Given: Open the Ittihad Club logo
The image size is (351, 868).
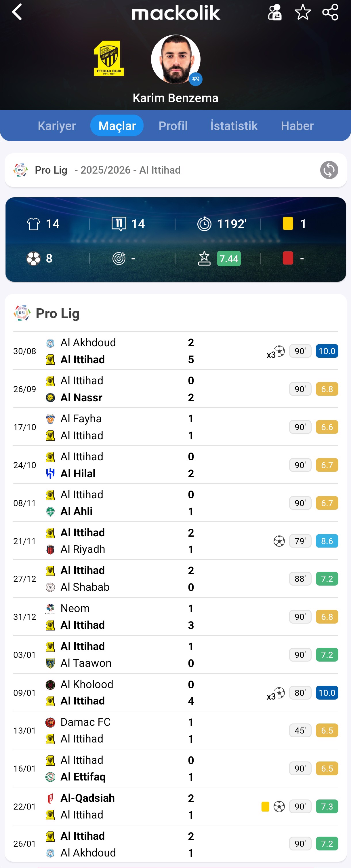Looking at the screenshot, I should [108, 58].
